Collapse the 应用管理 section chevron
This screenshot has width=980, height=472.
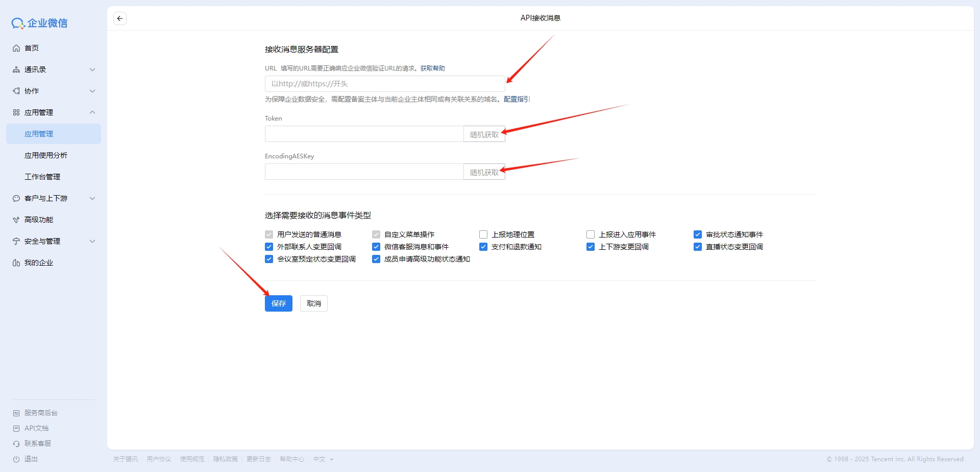click(92, 112)
